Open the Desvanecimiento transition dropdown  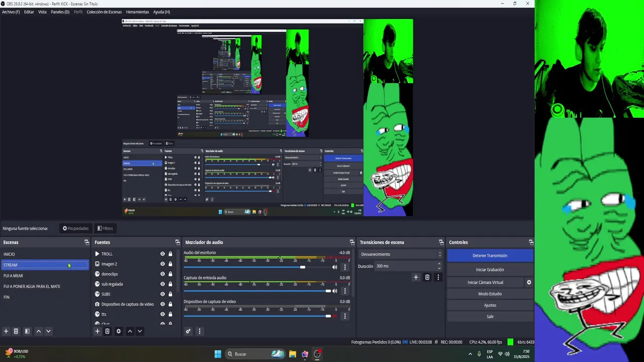(401, 254)
